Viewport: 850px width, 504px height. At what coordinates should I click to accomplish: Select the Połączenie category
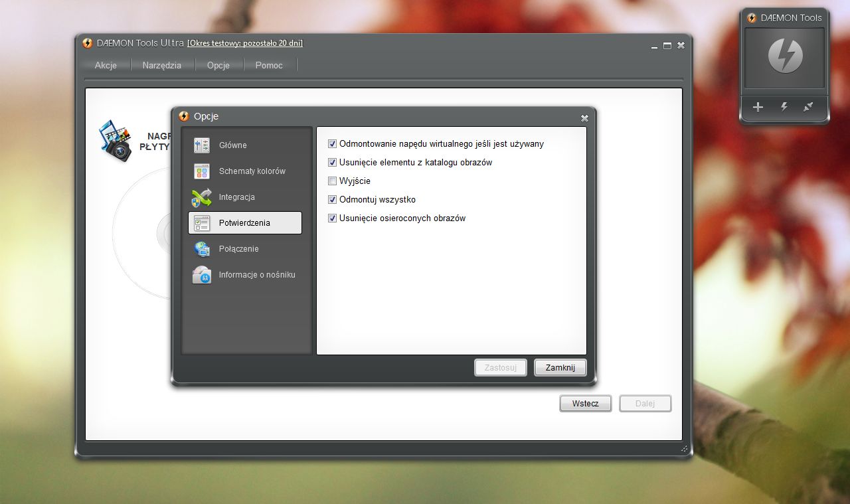(245, 249)
